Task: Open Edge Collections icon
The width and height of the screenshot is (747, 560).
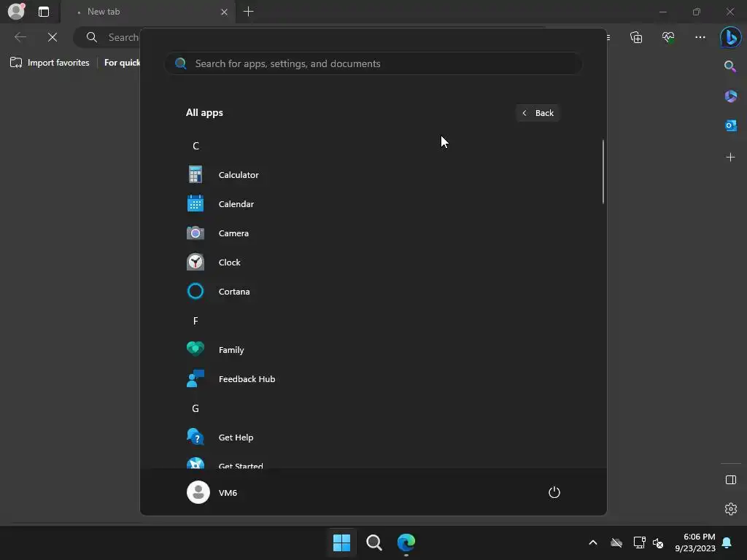Action: (636, 37)
